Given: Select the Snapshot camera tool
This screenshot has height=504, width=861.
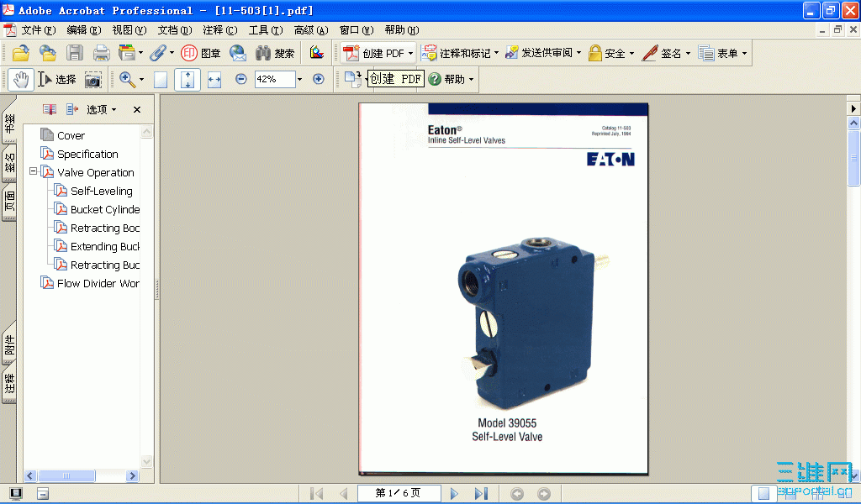Looking at the screenshot, I should point(92,80).
